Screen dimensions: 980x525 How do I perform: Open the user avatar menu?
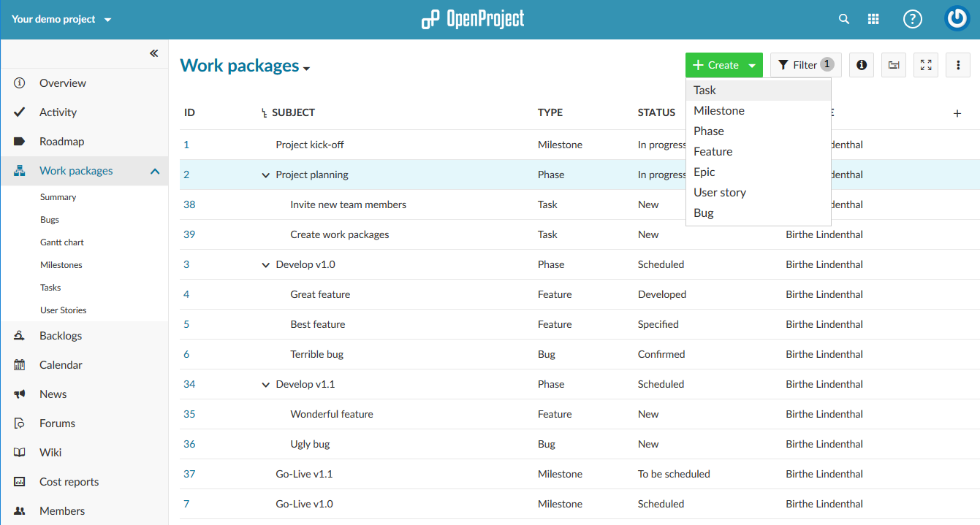[x=957, y=20]
